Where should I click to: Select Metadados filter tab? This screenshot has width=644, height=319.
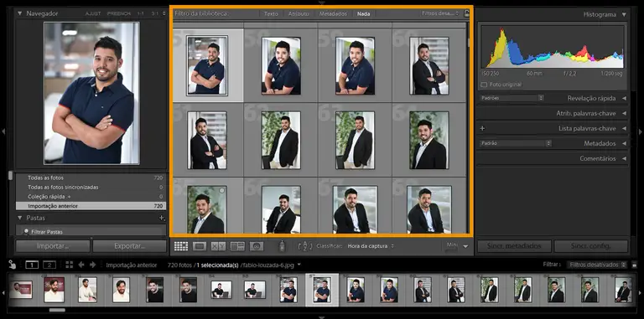coord(333,13)
